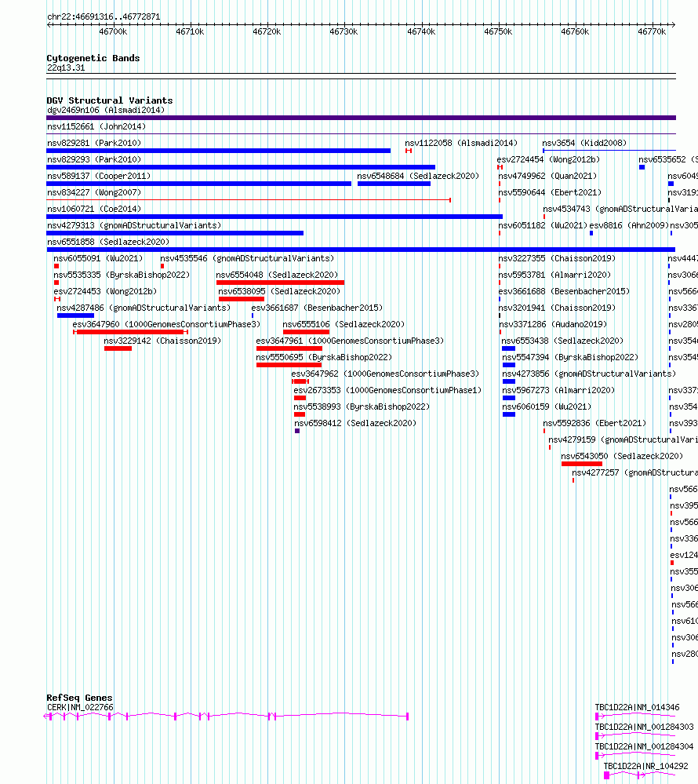Select the nsv1060721 (Coe2014) variant
Viewport: 698px width, 784px height.
(x=94, y=209)
